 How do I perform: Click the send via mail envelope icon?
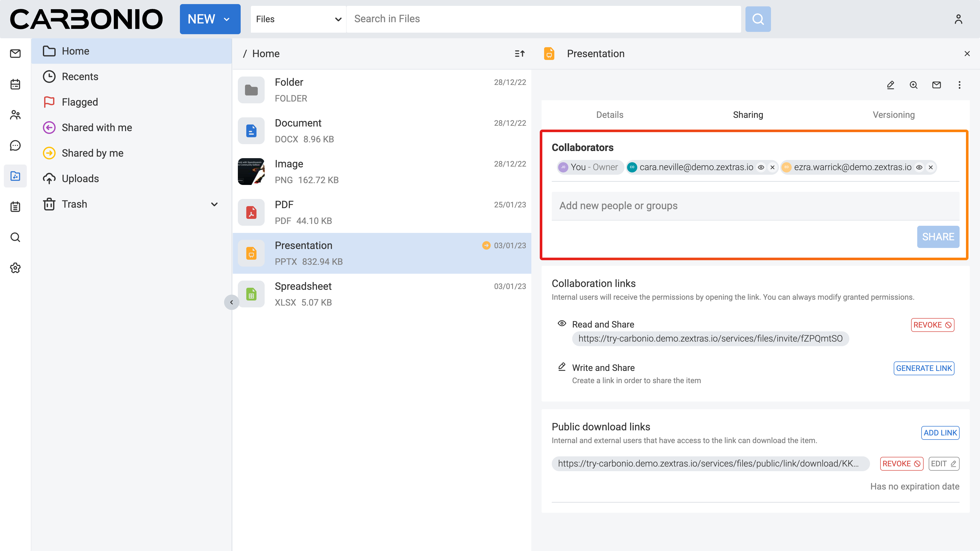(x=936, y=85)
